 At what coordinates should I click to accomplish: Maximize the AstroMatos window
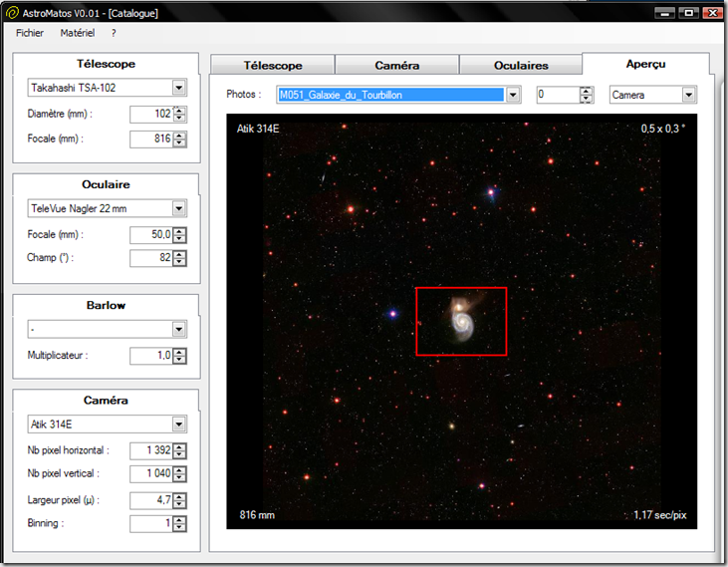point(688,13)
